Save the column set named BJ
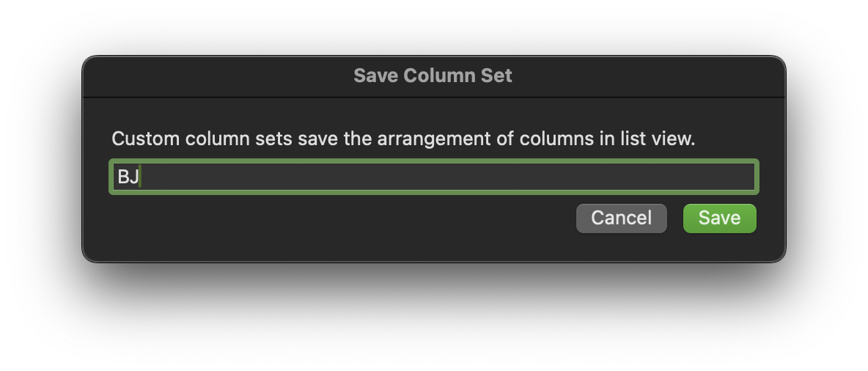 click(719, 218)
